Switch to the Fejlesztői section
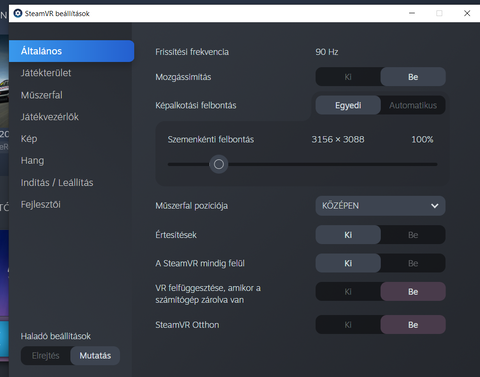Viewport: 480px width, 377px height. click(41, 204)
